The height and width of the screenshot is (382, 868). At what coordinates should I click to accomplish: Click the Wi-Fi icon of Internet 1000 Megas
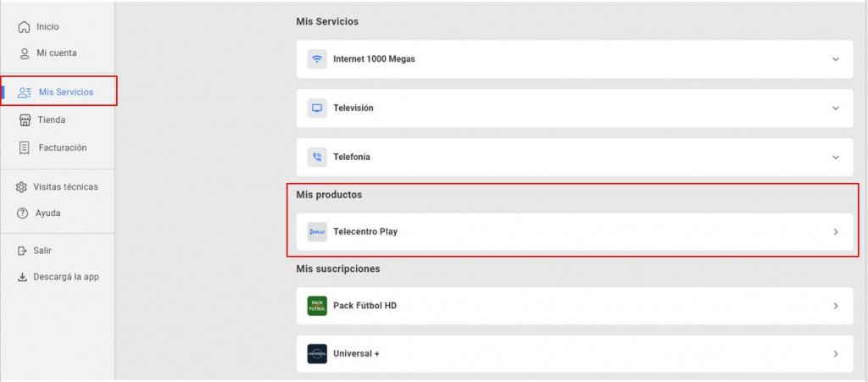pyautogui.click(x=317, y=59)
